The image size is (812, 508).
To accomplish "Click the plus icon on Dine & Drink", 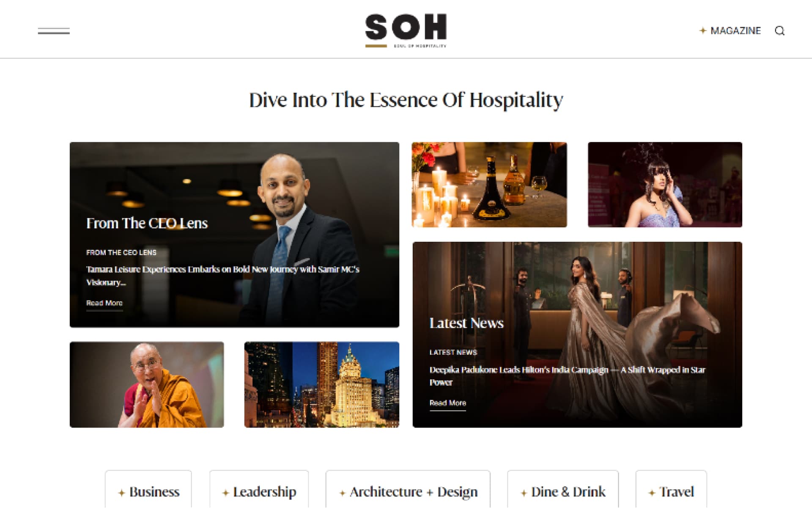I will (524, 493).
